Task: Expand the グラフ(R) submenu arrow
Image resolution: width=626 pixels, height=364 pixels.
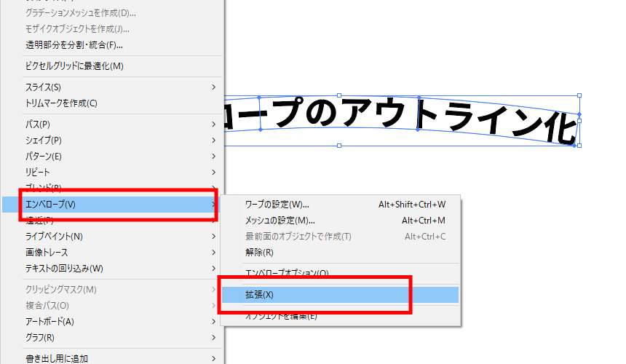Action: point(214,338)
